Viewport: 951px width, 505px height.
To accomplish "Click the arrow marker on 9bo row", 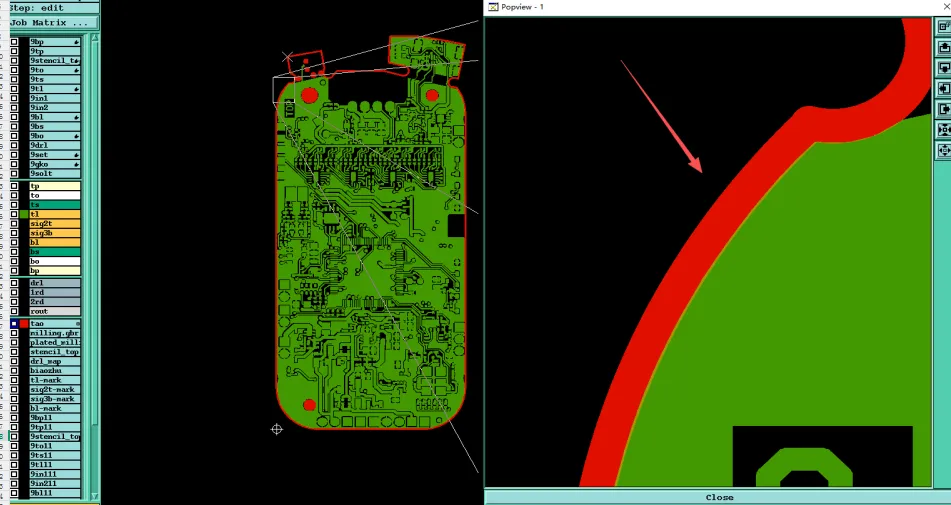I will click(76, 136).
